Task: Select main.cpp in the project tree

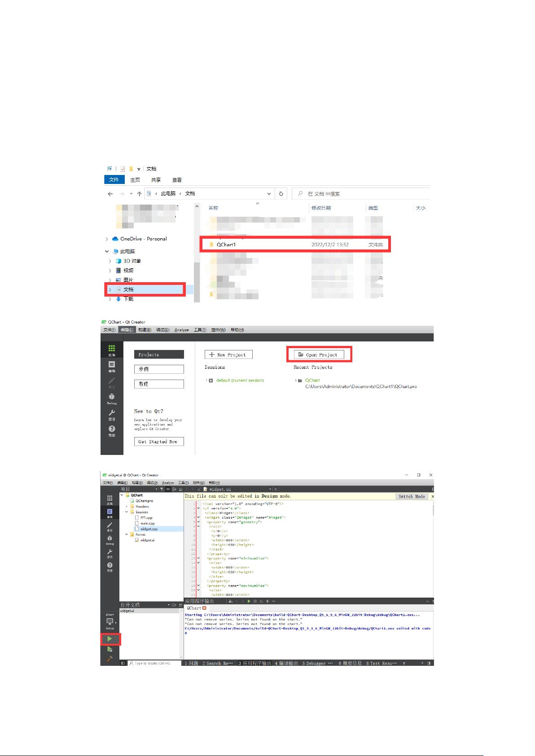Action: (x=147, y=523)
